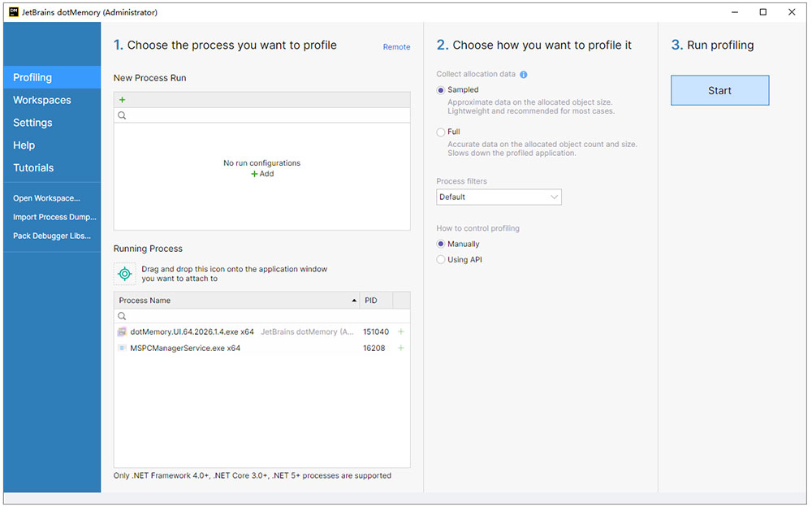Click the Start profiling button
Screen dimensions: 812x507
pos(719,90)
